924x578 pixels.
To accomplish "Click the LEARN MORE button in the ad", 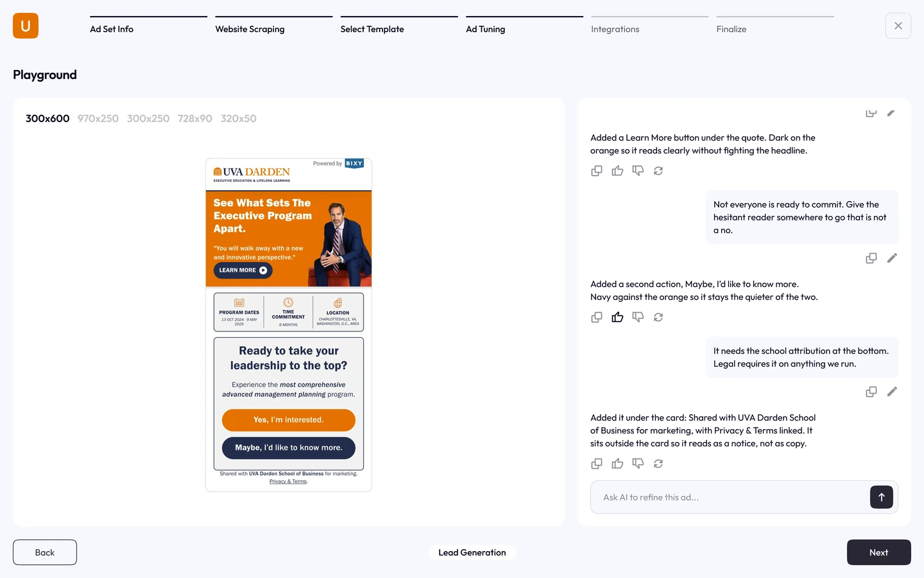I will coord(243,270).
